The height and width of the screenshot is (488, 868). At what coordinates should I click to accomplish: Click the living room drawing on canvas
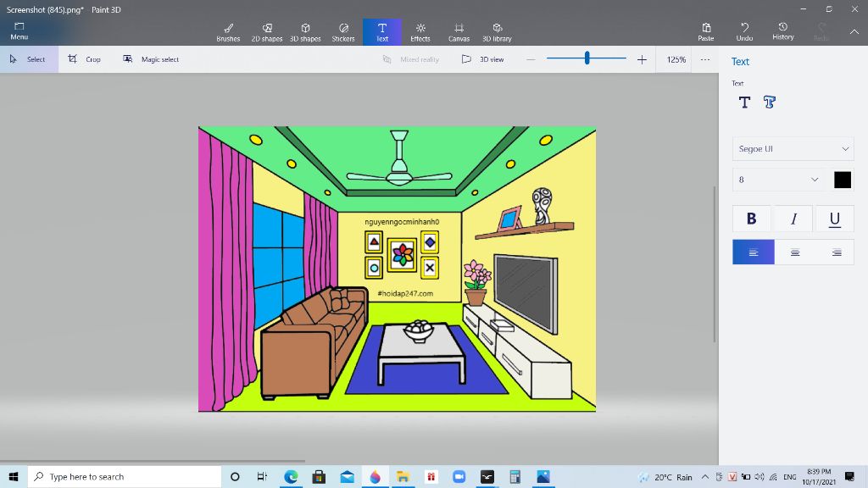(397, 269)
